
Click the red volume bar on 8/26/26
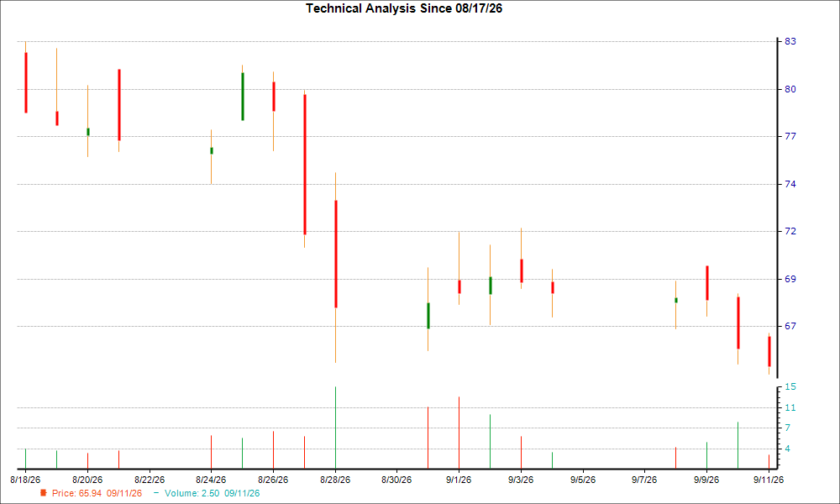273,450
